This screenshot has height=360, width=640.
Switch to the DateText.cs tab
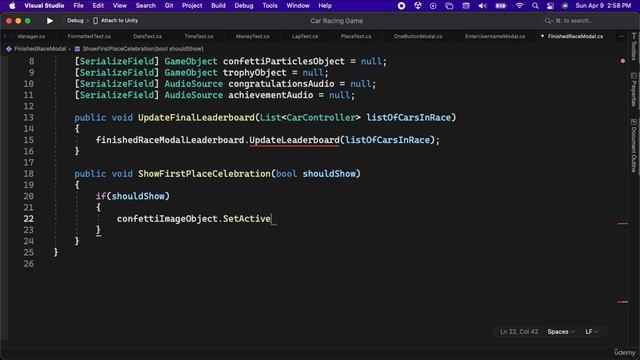pyautogui.click(x=147, y=36)
